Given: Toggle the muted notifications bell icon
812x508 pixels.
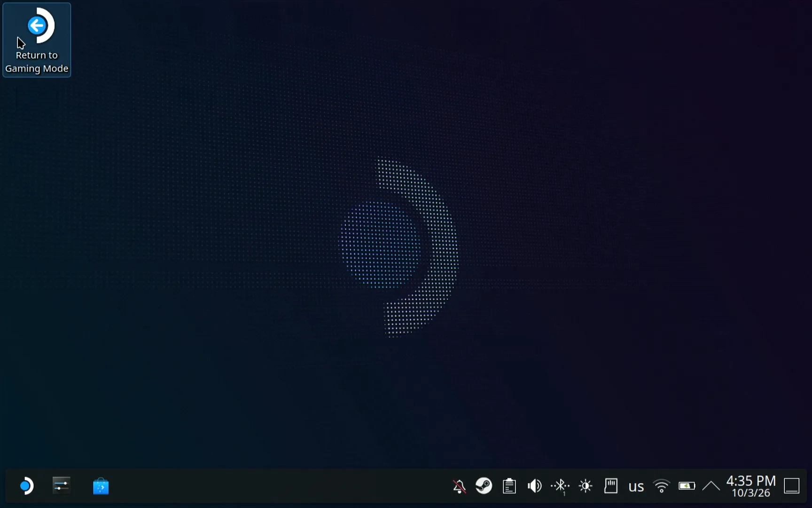Looking at the screenshot, I should pos(459,486).
